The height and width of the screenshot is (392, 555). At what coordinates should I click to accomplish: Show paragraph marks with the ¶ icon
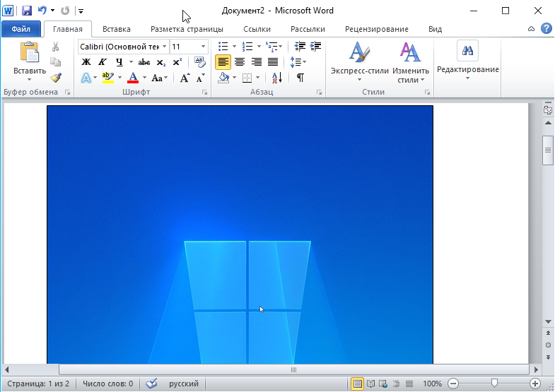(300, 78)
